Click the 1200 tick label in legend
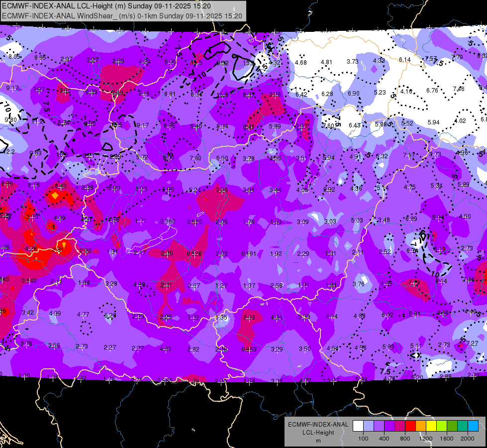This screenshot has height=448, width=487. coord(426,439)
